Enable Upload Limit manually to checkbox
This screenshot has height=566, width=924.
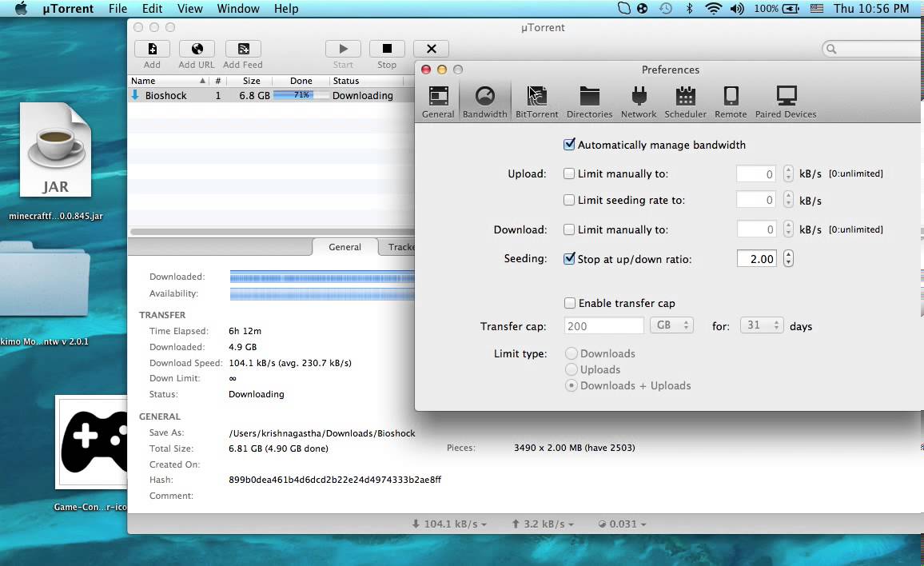point(569,173)
